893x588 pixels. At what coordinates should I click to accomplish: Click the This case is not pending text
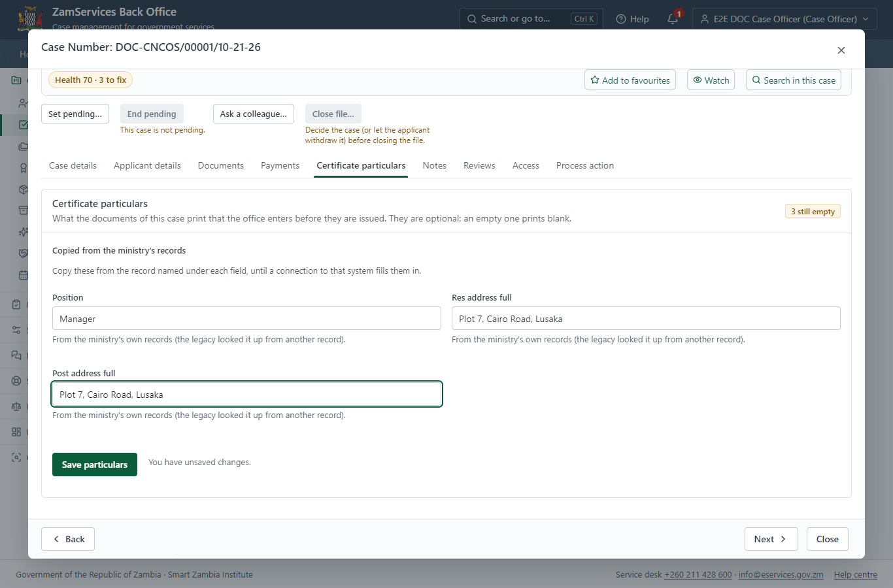(163, 130)
